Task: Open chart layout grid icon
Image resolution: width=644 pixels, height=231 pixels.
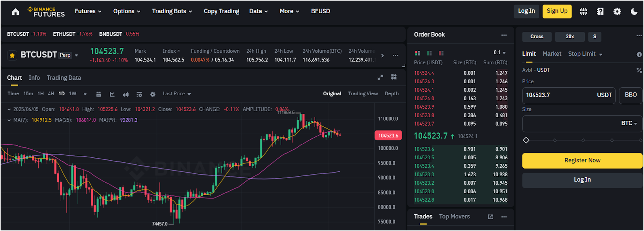Action: coord(394,77)
